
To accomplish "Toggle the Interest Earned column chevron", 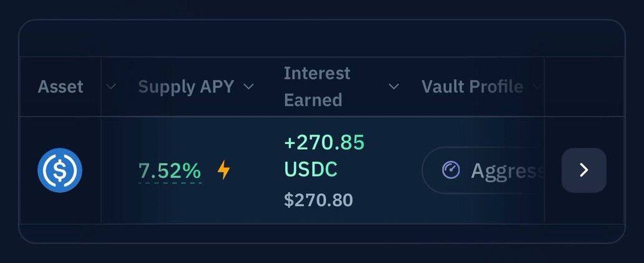I will click(x=394, y=87).
